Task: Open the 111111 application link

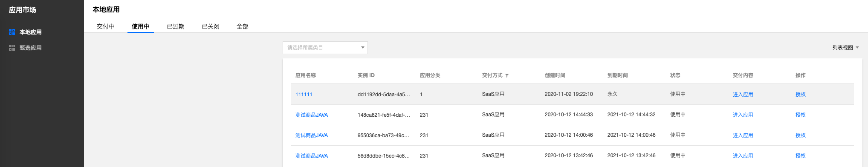Action: [x=304, y=95]
